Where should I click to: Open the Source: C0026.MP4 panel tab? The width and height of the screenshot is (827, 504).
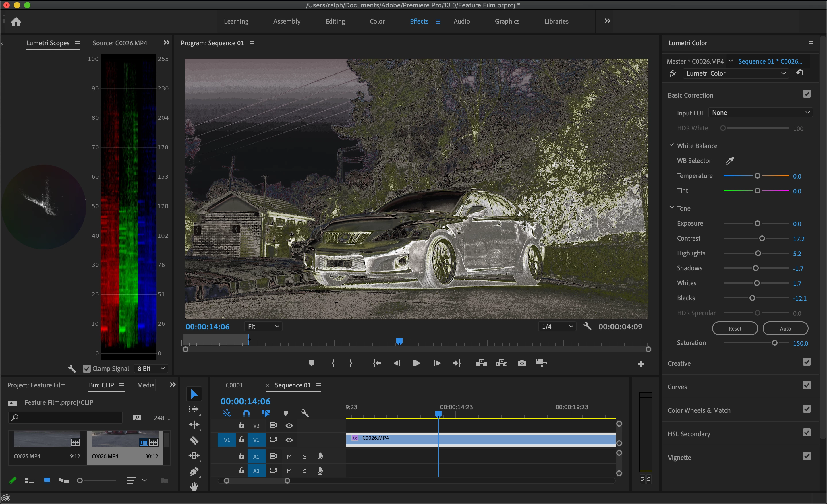[x=120, y=43]
